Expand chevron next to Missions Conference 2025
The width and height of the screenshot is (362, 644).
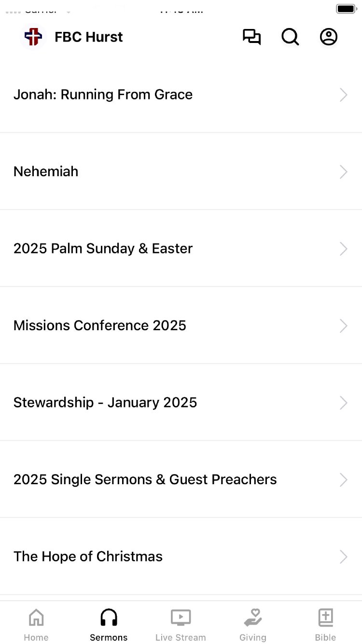click(x=343, y=326)
